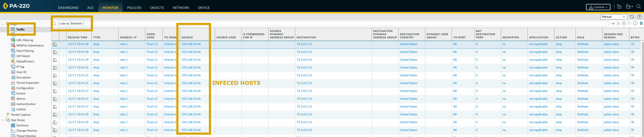644x137 pixels.
Task: Click the filter bar magnifier icon
Action: (x=54, y=24)
